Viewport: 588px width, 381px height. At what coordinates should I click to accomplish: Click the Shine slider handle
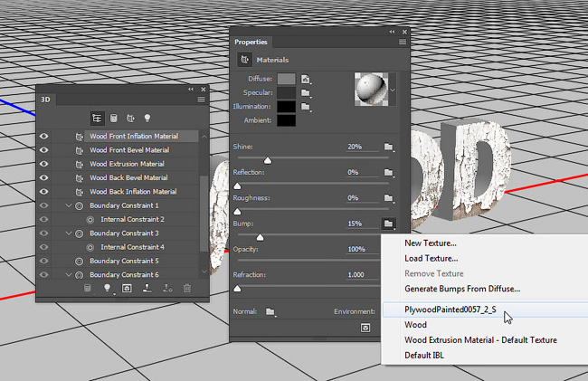point(268,161)
